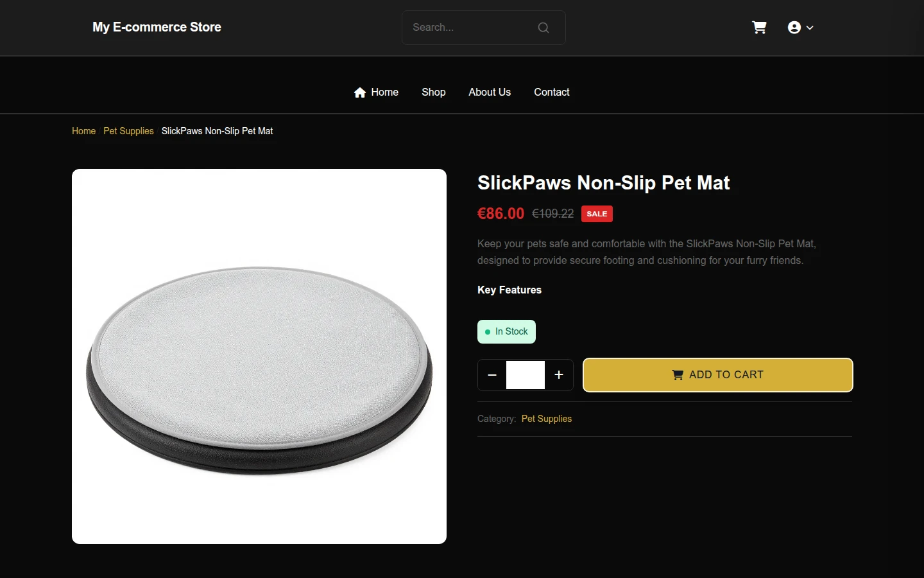
Task: Open the shopping cart icon
Action: click(x=759, y=28)
